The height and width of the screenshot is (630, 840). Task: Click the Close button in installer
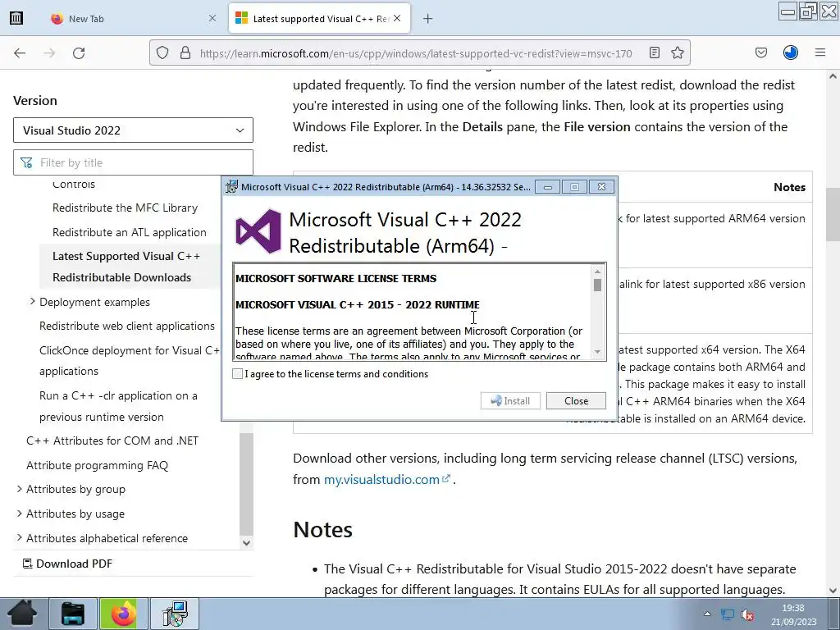coord(576,400)
